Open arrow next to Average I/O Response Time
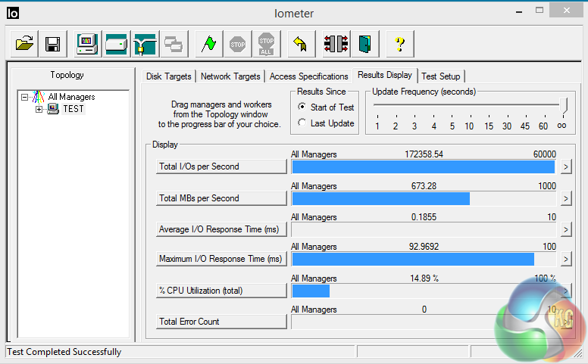 coord(566,229)
